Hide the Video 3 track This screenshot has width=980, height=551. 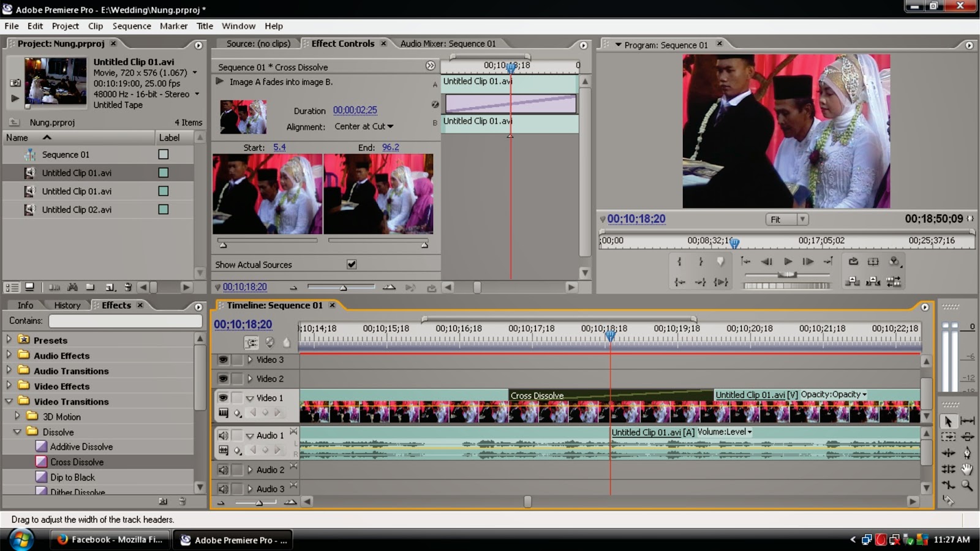pos(223,360)
